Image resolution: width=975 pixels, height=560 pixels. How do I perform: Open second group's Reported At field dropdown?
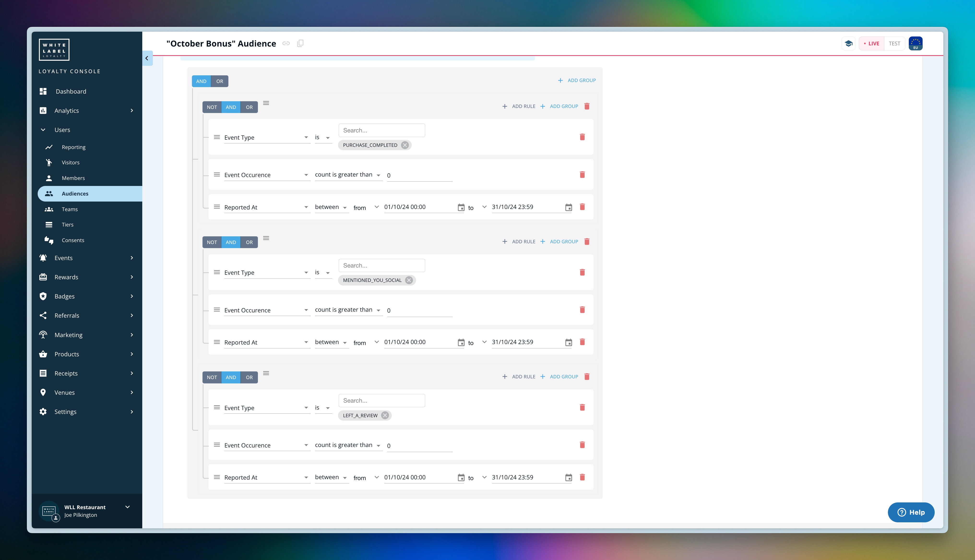(x=267, y=342)
